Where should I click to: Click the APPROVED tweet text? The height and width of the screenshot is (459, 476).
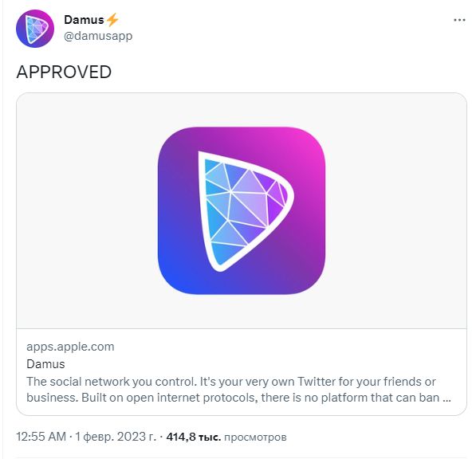pos(64,72)
